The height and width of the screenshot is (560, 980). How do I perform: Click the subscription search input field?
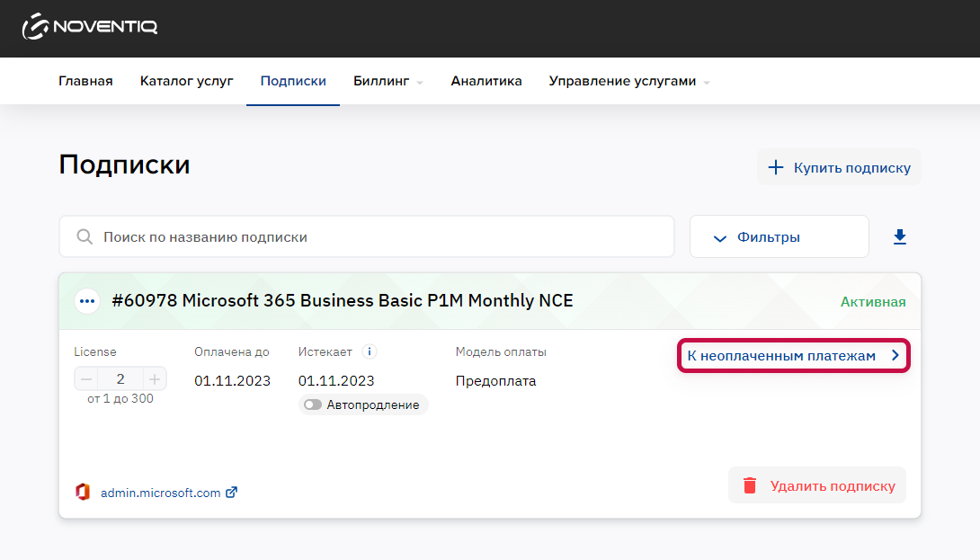pyautogui.click(x=367, y=237)
